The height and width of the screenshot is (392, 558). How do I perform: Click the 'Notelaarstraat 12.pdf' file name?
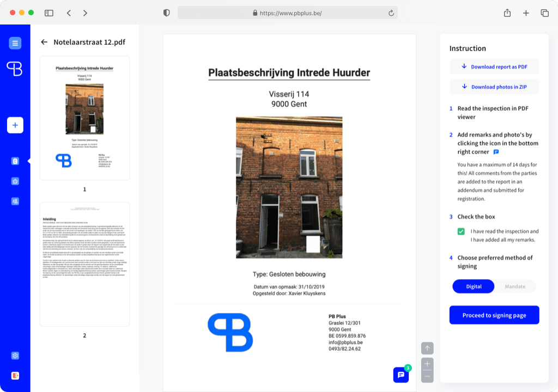89,42
